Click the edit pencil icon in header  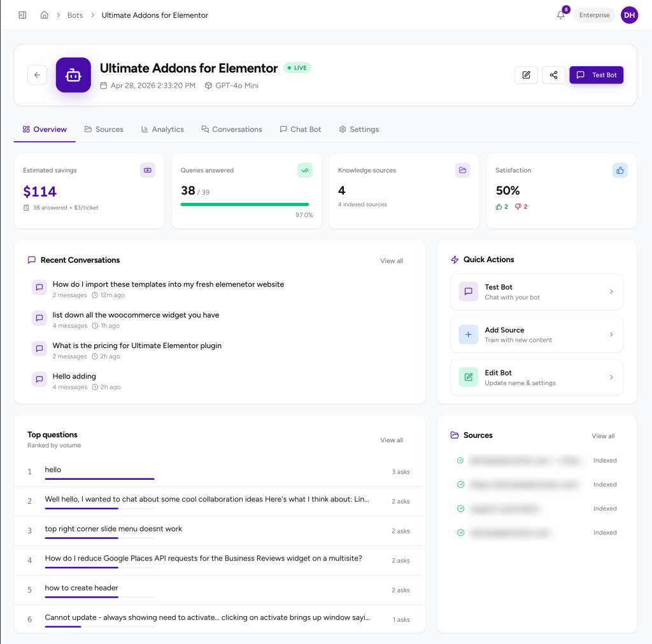tap(526, 75)
